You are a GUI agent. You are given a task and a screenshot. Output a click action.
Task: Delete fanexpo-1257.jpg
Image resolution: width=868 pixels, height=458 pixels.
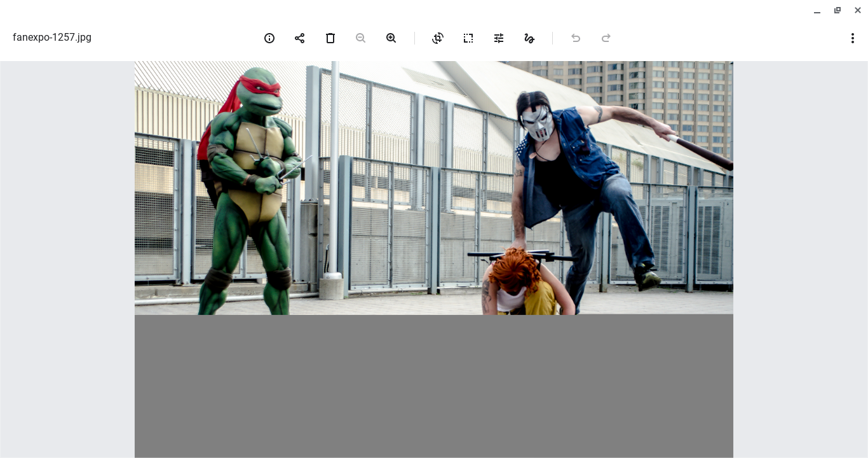click(330, 38)
